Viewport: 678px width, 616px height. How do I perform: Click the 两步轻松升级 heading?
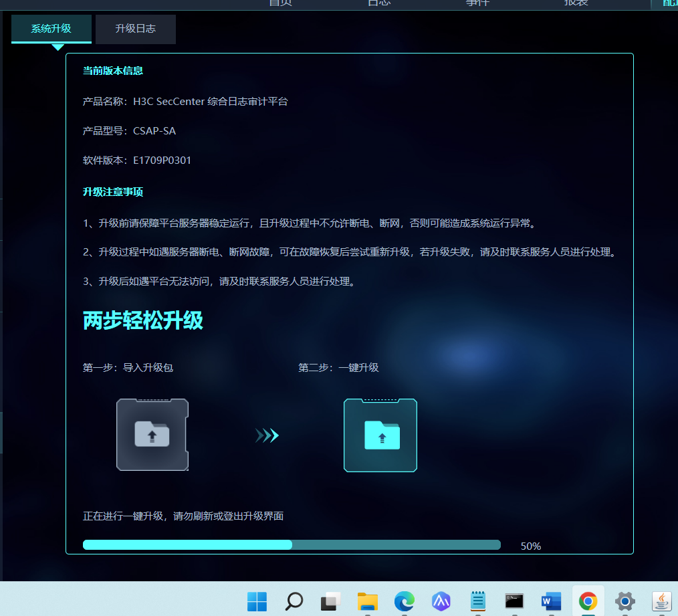pos(142,320)
